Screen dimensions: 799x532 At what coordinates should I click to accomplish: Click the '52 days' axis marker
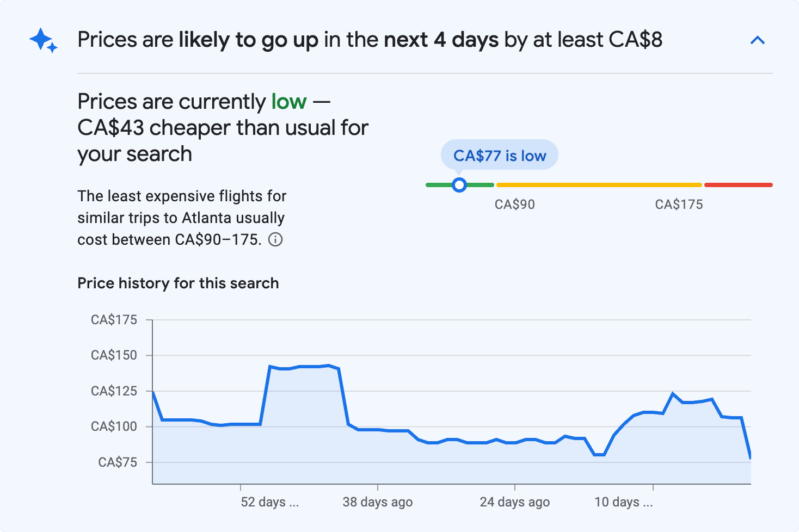click(x=269, y=502)
